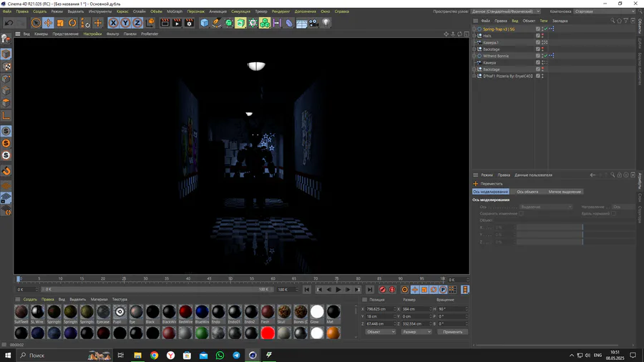Image resolution: width=644 pixels, height=362 pixels.
Task: Toggle Y axis lock
Action: pyautogui.click(x=125, y=23)
